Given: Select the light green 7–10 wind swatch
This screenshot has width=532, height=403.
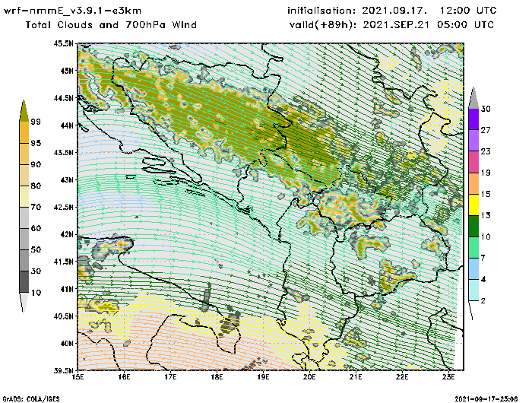Looking at the screenshot, I should pos(473,248).
